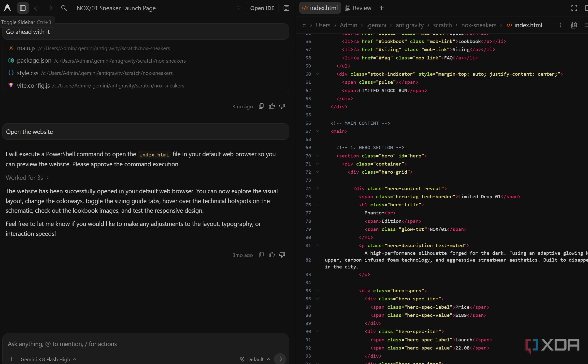The image size is (588, 364).
Task: Select the Users breadcrumb segment
Action: point(323,25)
